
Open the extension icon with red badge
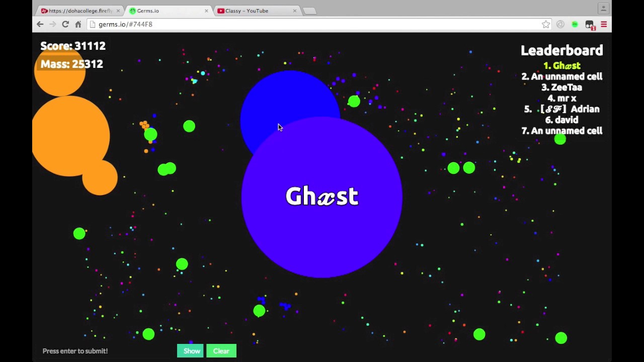point(590,25)
